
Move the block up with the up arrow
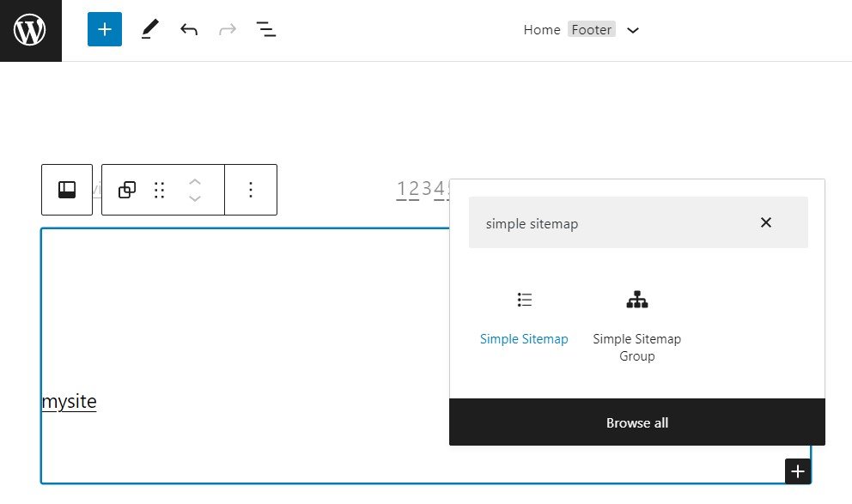tap(195, 182)
